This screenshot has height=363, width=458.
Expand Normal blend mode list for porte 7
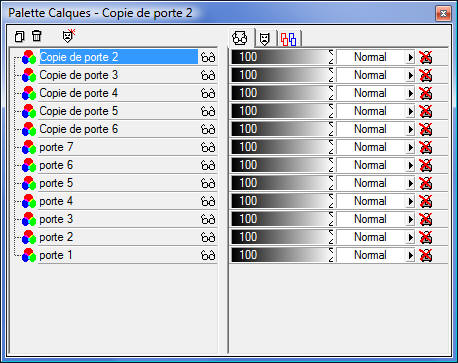coord(410,148)
